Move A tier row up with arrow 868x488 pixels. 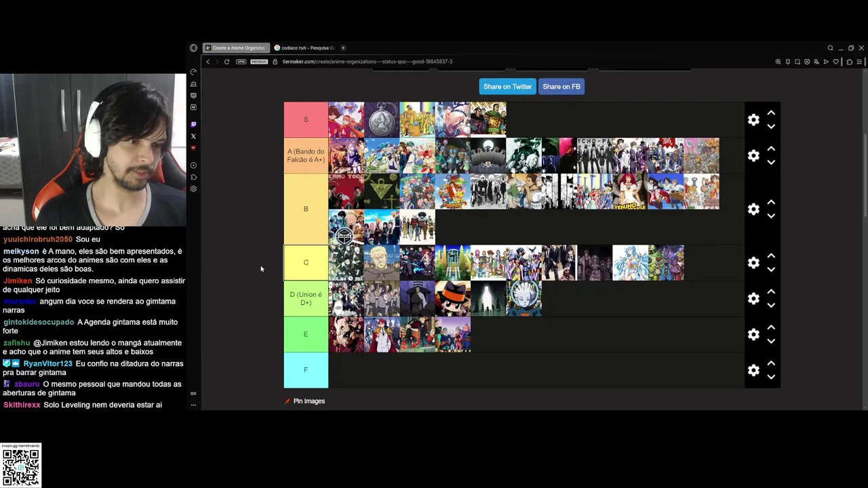click(771, 148)
